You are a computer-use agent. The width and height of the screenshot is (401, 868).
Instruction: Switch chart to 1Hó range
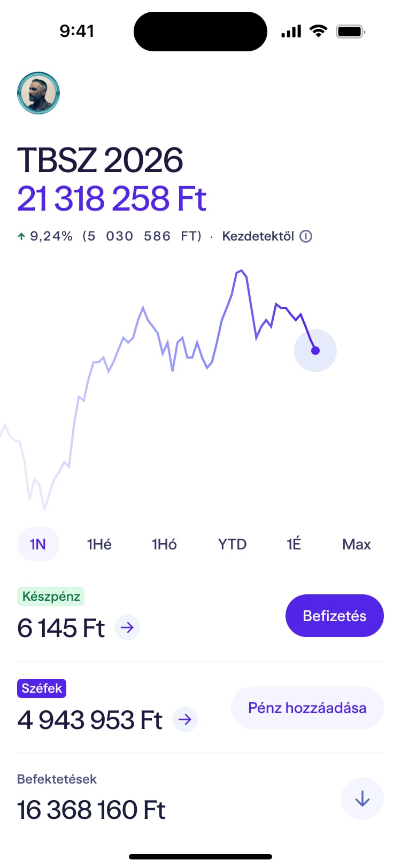[164, 544]
